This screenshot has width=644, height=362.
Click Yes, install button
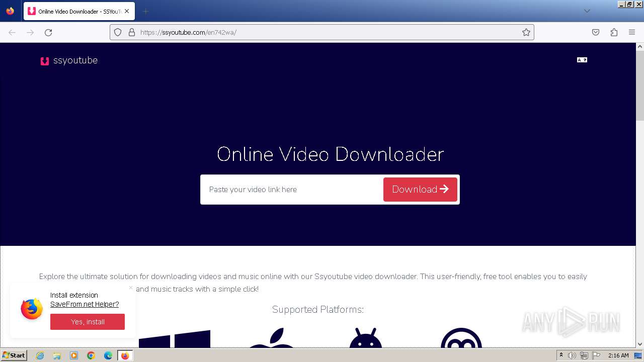(x=88, y=322)
